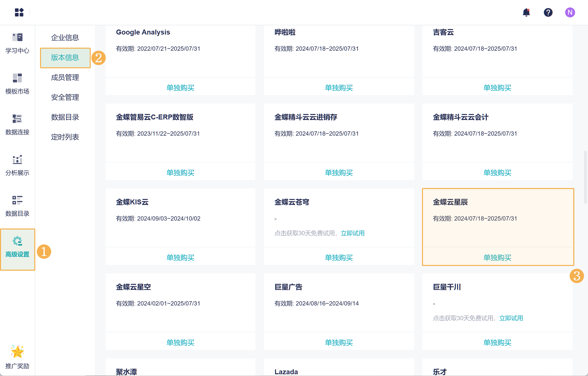
Task: Click the help question mark icon
Action: pyautogui.click(x=548, y=12)
